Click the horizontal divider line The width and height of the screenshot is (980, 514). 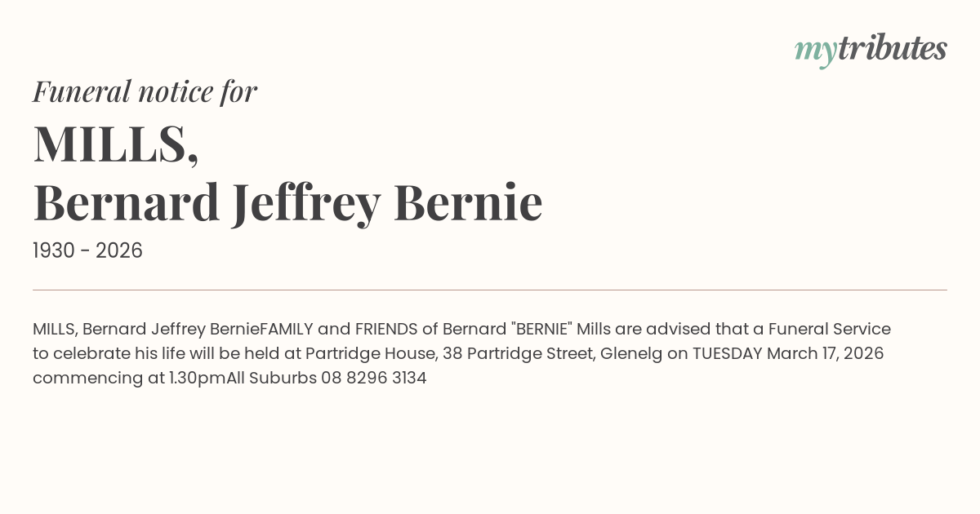(x=490, y=290)
